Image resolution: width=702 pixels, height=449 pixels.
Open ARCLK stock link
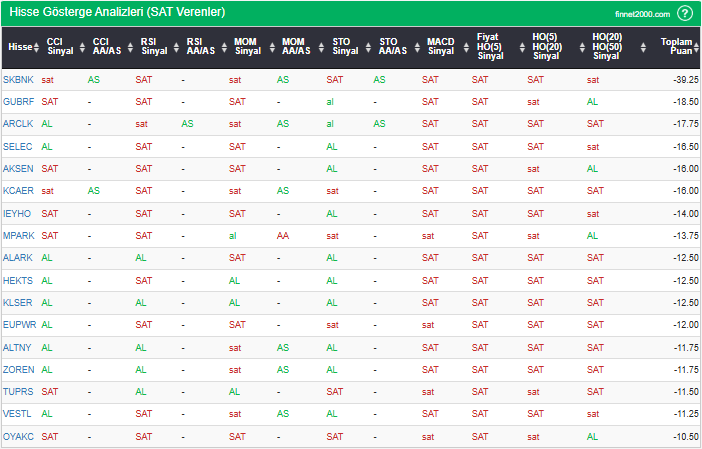tap(18, 124)
